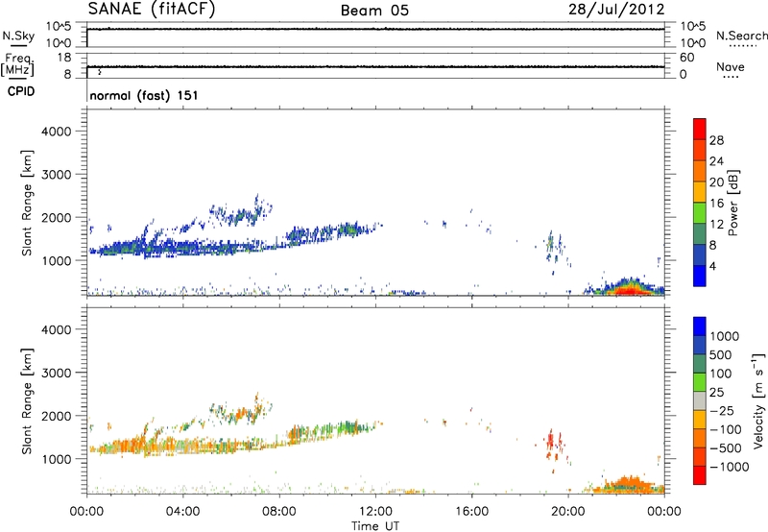Select the Beam 05 label
Screen dimensions: 768x532
[x=374, y=11]
